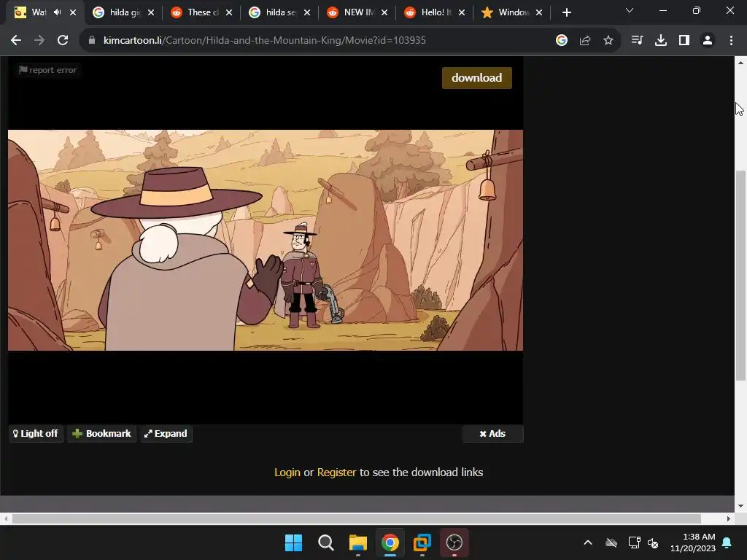The height and width of the screenshot is (560, 747).
Task: Open Google icon in address bar
Action: click(562, 41)
